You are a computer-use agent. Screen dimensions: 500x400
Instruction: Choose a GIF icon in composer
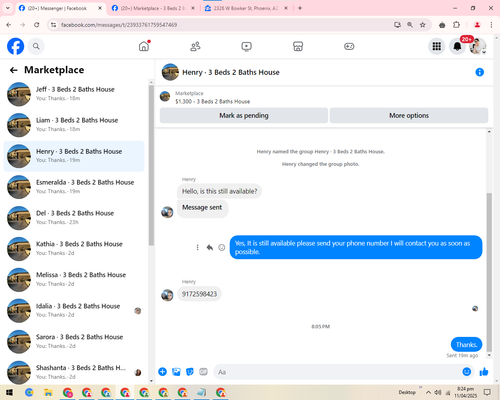pos(203,372)
